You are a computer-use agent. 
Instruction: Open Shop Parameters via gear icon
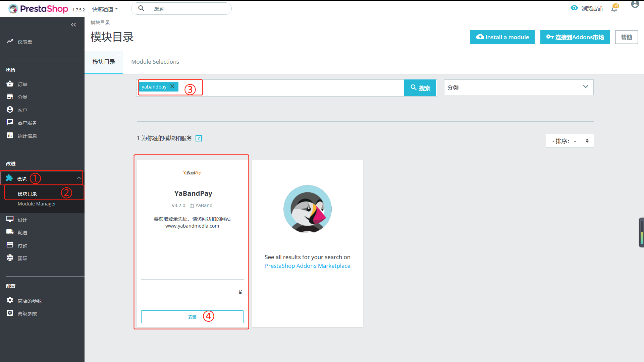pos(10,300)
